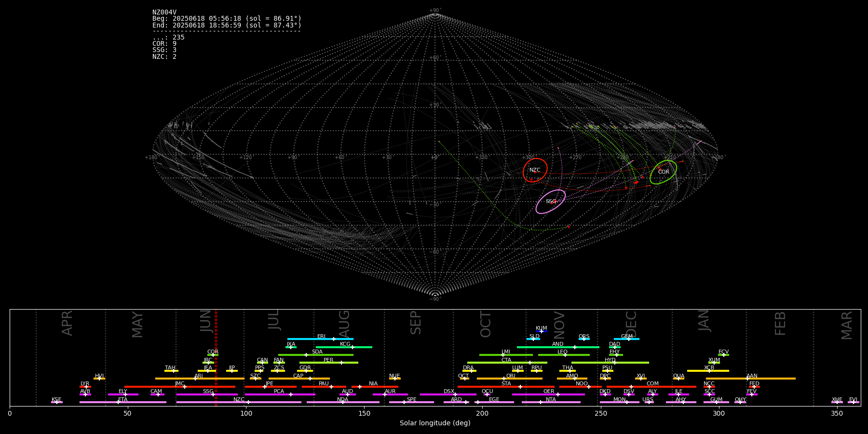Select the DSX shower bar in timeline
Screen dimensions: 868x434
pyautogui.click(x=448, y=394)
